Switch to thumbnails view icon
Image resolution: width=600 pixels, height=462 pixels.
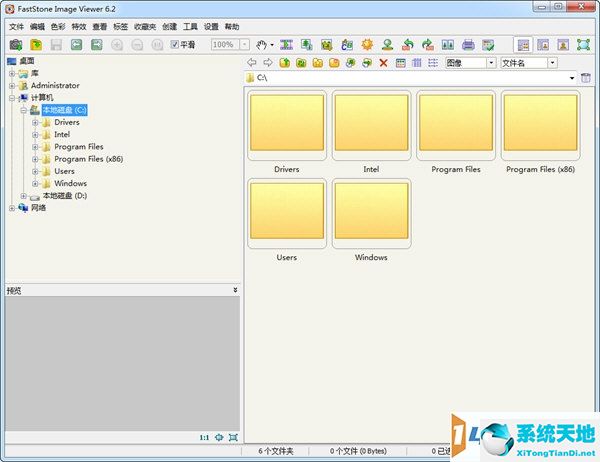click(401, 63)
